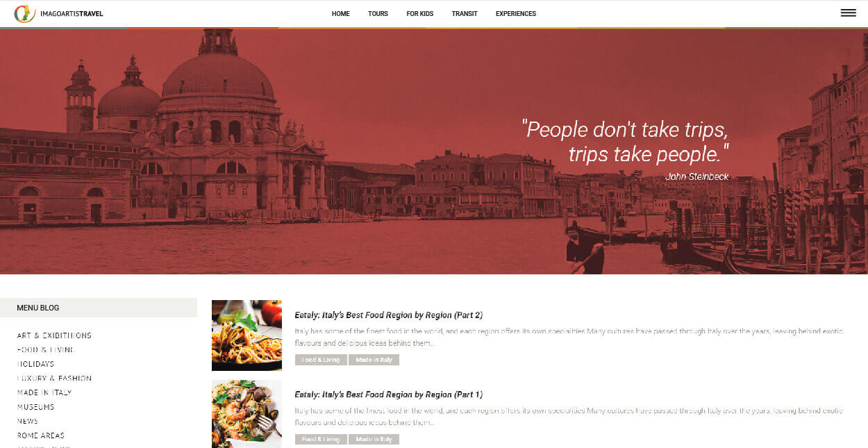Select Art & Exhibitions blog category

54,335
